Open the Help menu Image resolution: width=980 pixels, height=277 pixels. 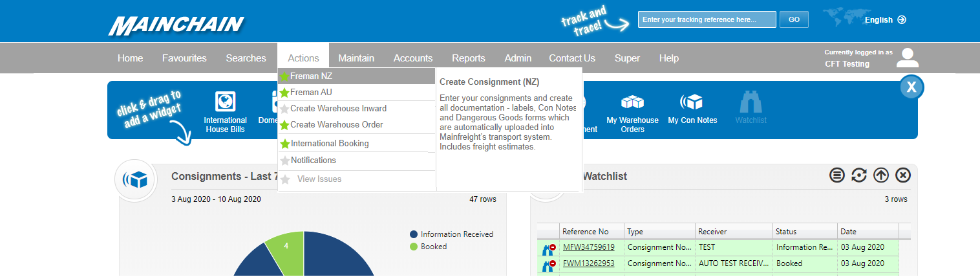click(x=669, y=58)
